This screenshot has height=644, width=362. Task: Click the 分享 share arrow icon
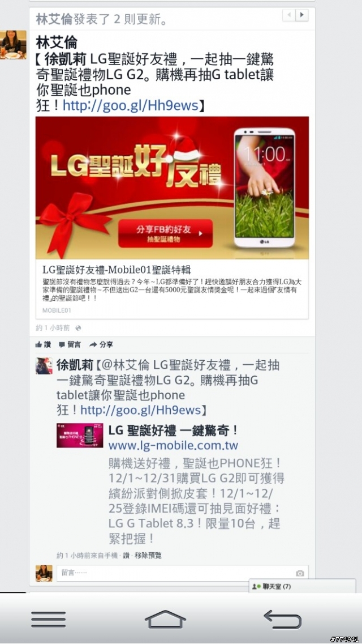93,344
